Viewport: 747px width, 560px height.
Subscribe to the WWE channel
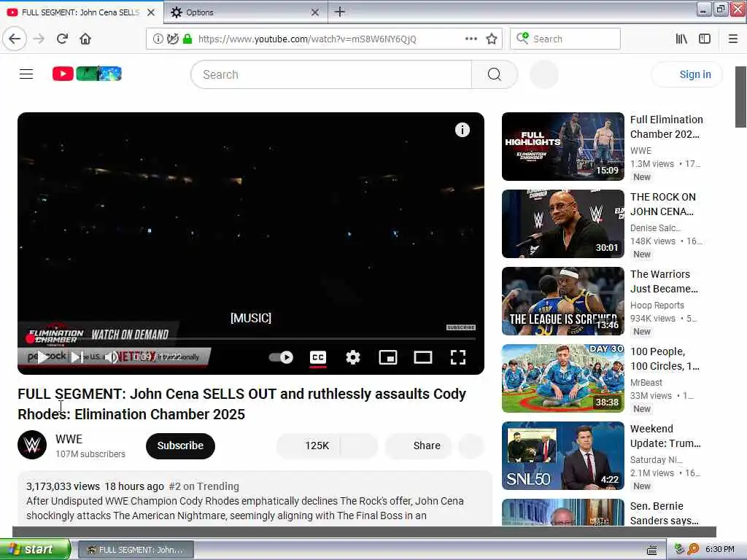(181, 446)
